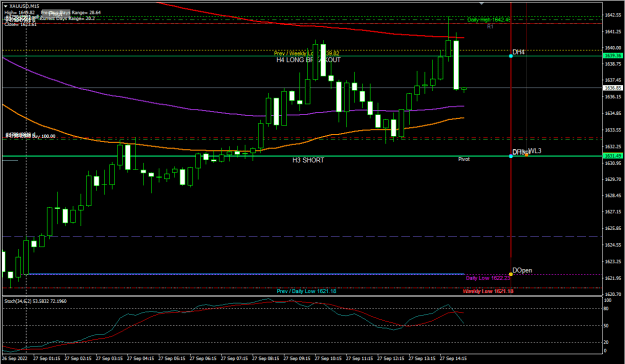Click the Daily Low 1622.23 label

click(488, 278)
